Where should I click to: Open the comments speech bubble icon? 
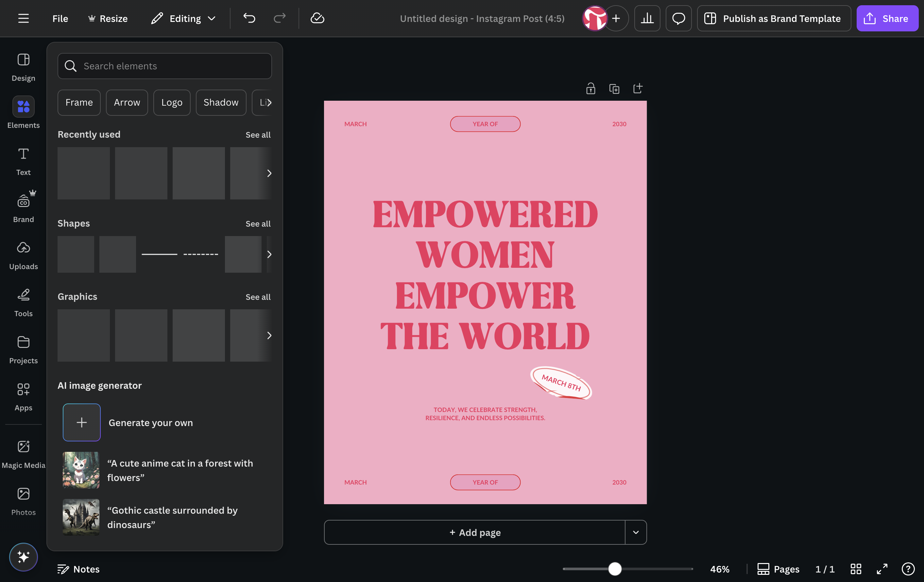point(678,18)
